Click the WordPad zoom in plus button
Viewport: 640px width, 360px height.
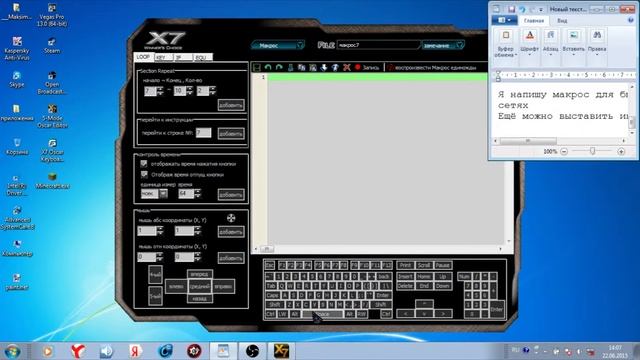(x=621, y=151)
